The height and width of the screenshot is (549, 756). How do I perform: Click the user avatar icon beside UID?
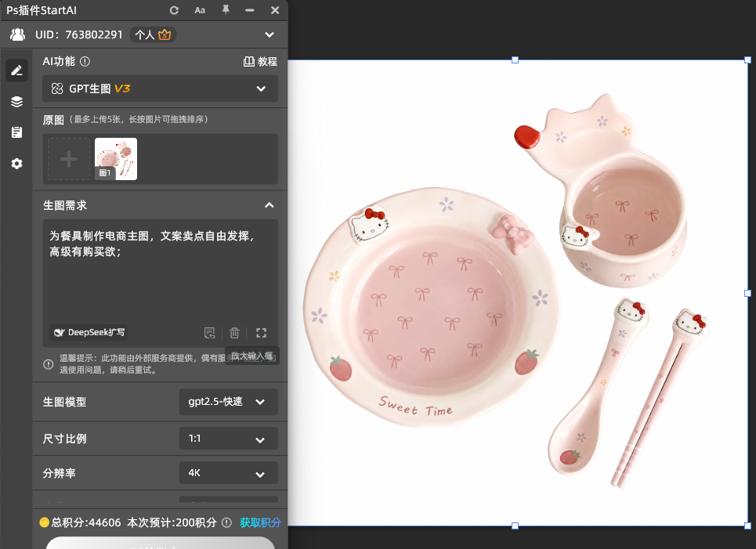[18, 34]
